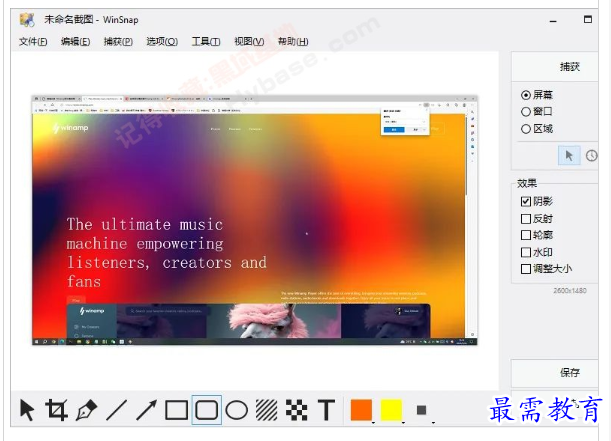This screenshot has width=611, height=441.
Task: Click the WinSnap app icon in title bar
Action: tap(27, 19)
